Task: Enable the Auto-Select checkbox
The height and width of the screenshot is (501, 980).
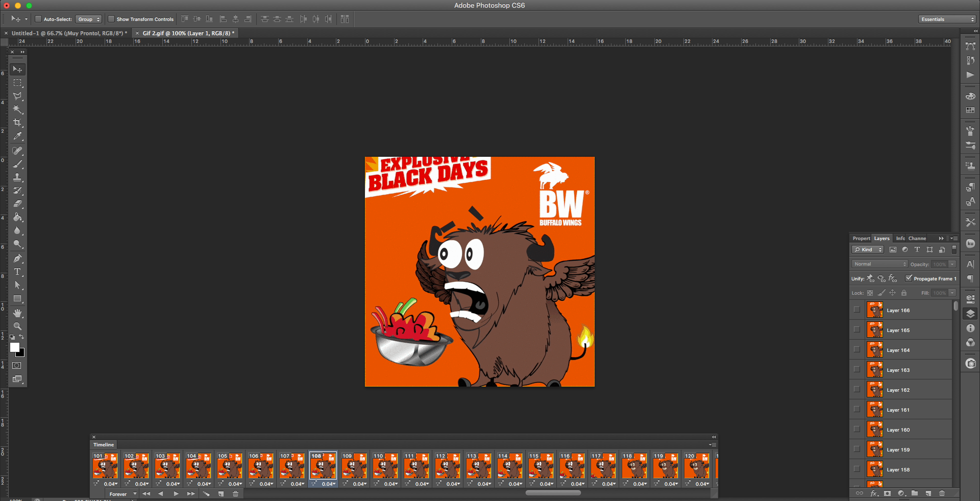Action: point(38,19)
